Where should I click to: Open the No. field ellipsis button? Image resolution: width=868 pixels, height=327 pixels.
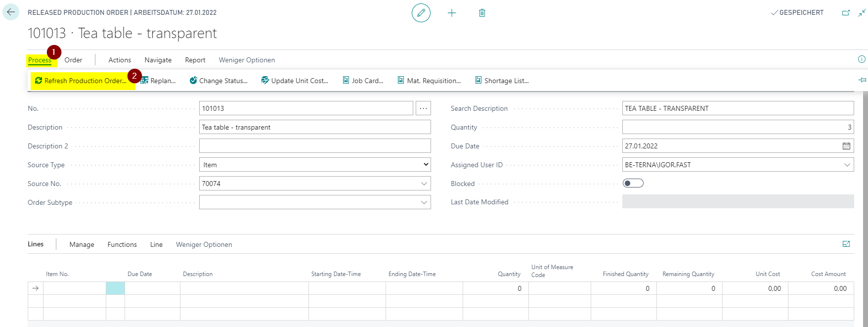click(x=424, y=108)
